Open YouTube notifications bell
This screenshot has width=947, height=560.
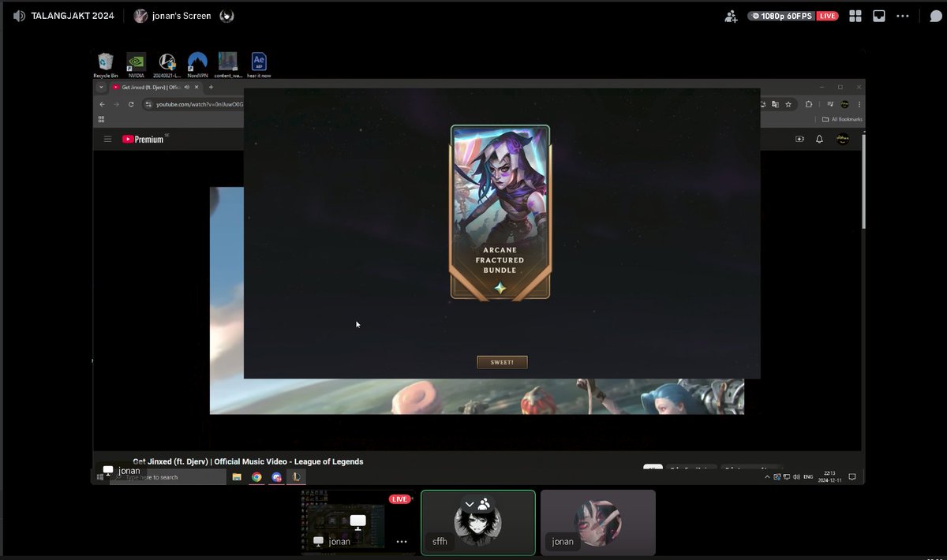tap(819, 139)
